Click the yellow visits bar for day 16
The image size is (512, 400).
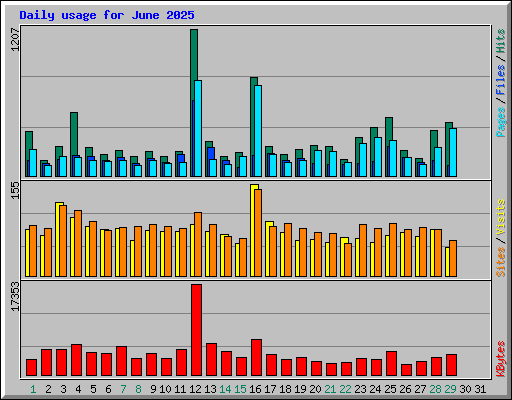[x=253, y=230]
